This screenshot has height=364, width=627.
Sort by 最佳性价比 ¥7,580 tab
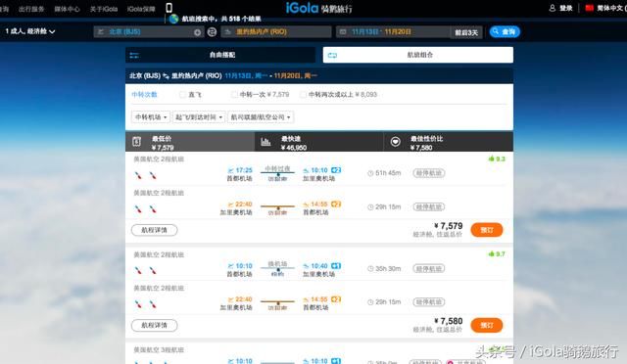pos(449,142)
